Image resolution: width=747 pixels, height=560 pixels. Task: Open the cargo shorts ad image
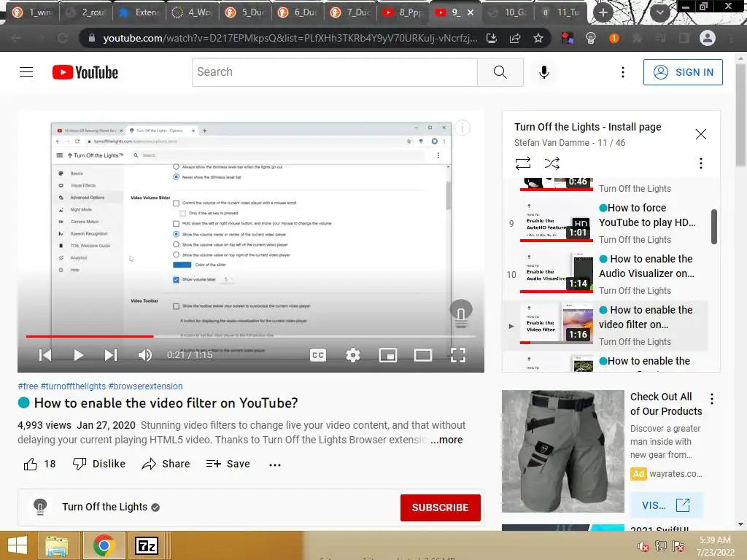[x=563, y=451]
